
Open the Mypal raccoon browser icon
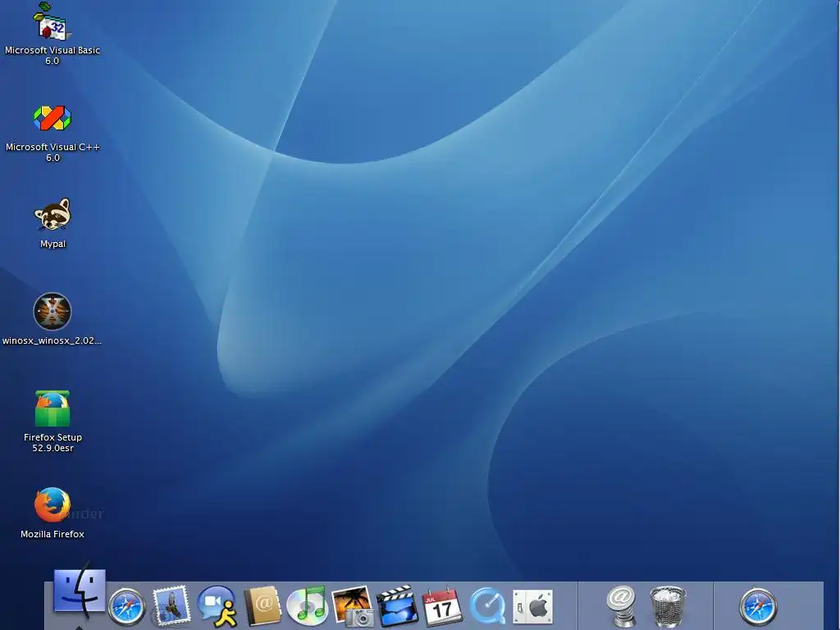click(52, 214)
